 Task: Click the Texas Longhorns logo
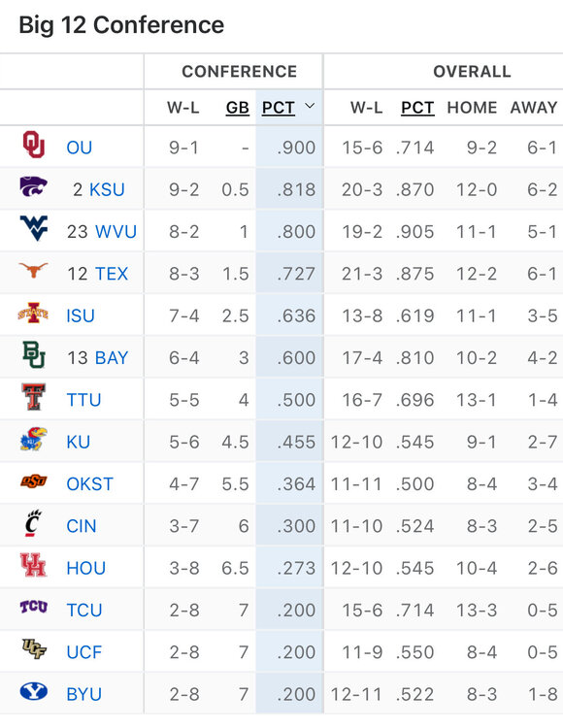tap(33, 269)
